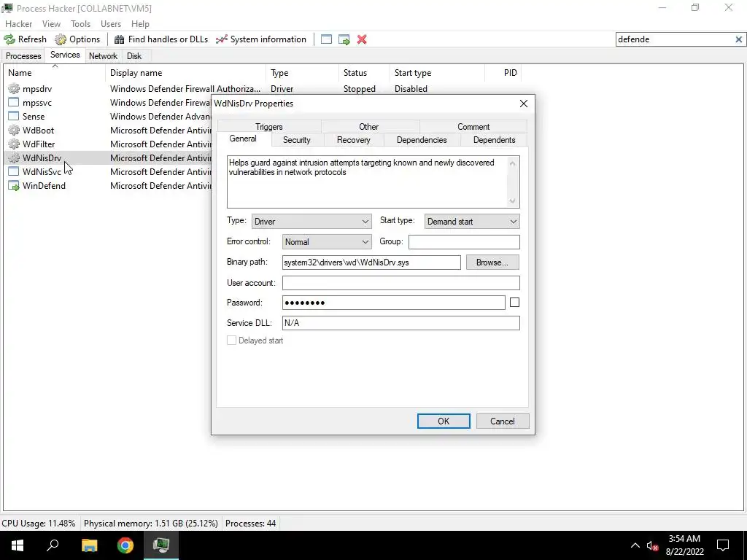The width and height of the screenshot is (747, 560).
Task: Open the Users menu
Action: [111, 24]
